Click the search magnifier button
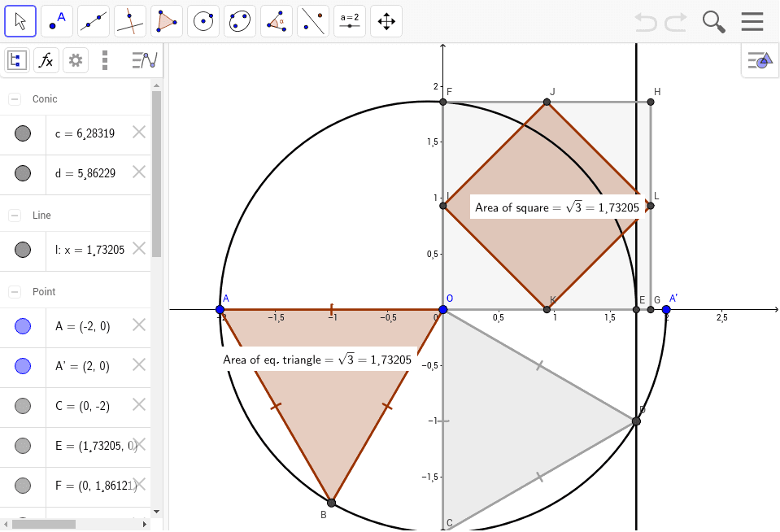The height and width of the screenshot is (532, 780). coord(713,20)
